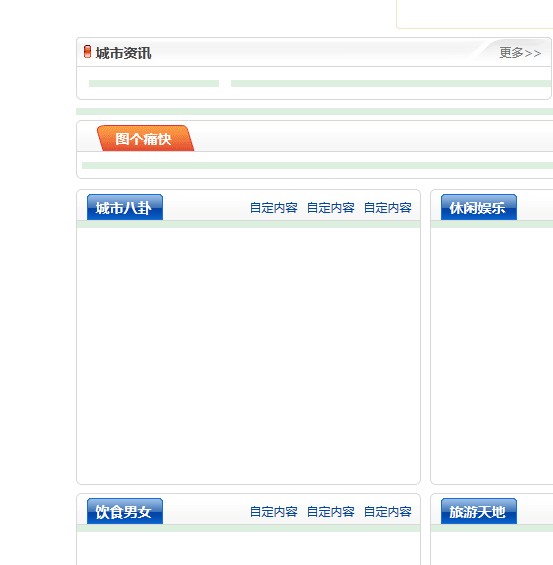Click the green bar below 图个痛快 tab
The width and height of the screenshot is (553, 565).
coord(317,165)
